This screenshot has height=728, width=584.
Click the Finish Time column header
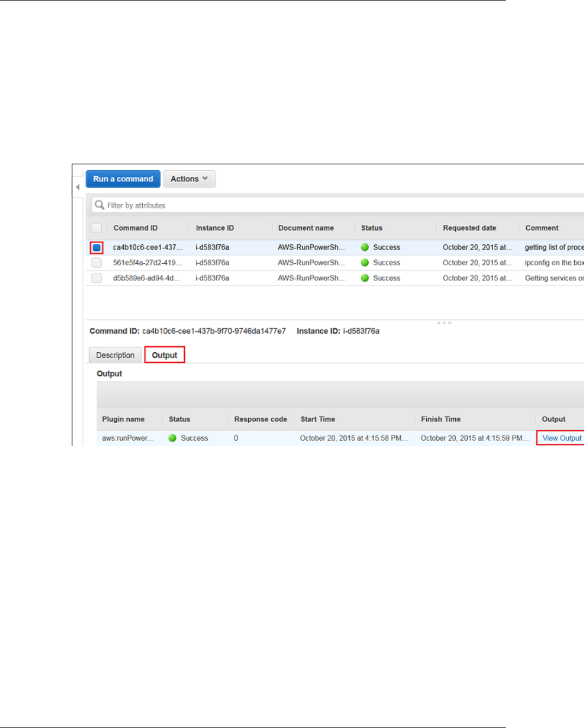441,419
